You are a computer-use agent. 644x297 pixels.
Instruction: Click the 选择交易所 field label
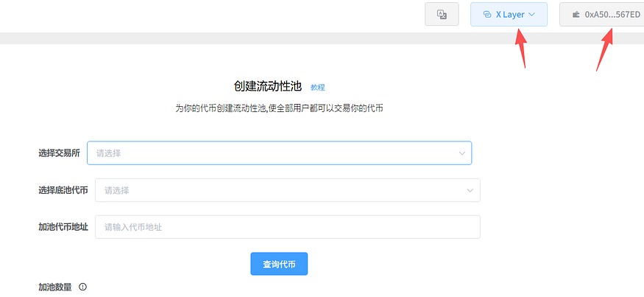click(x=59, y=153)
